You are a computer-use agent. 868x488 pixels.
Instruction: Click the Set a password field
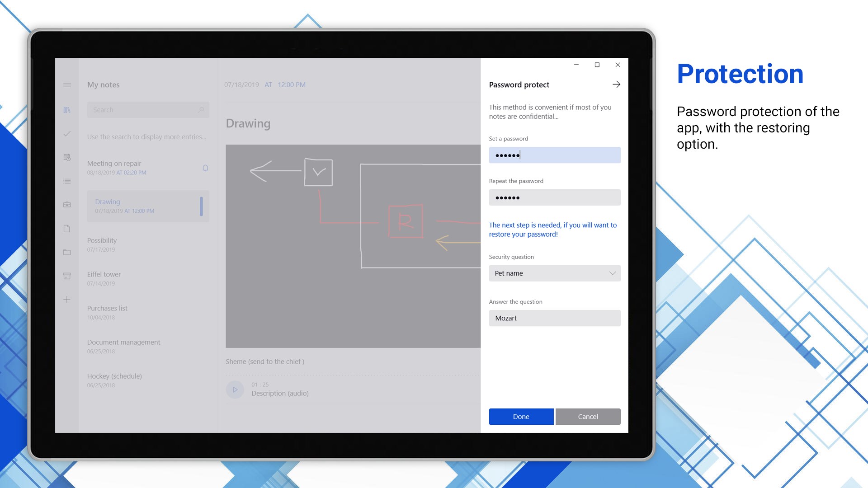point(554,155)
